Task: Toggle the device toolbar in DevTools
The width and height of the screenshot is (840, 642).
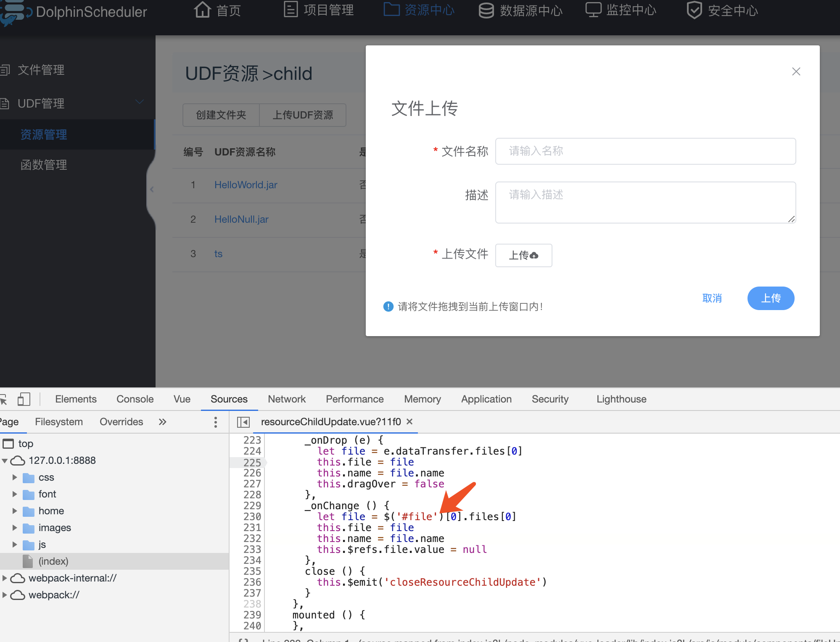Action: pyautogui.click(x=24, y=399)
